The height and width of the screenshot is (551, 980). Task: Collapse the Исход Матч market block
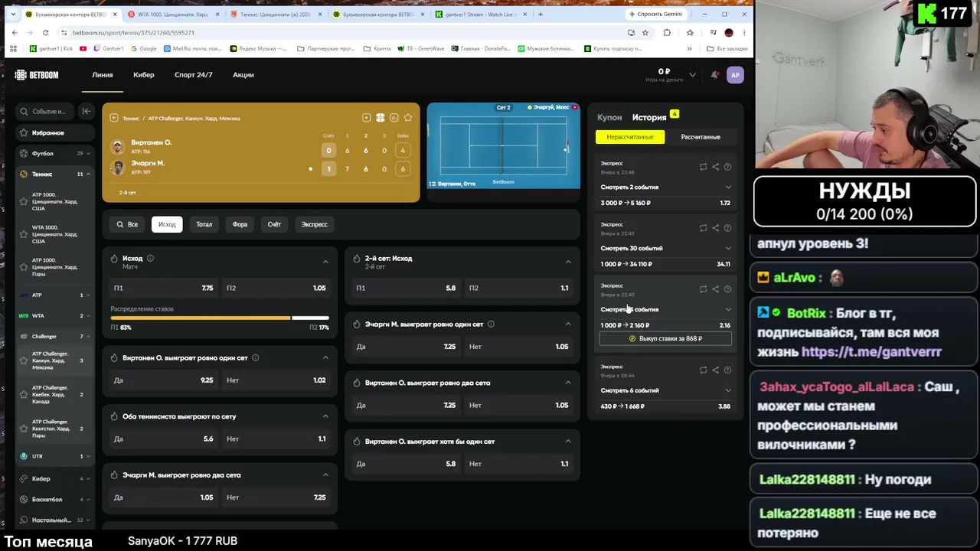[325, 262]
